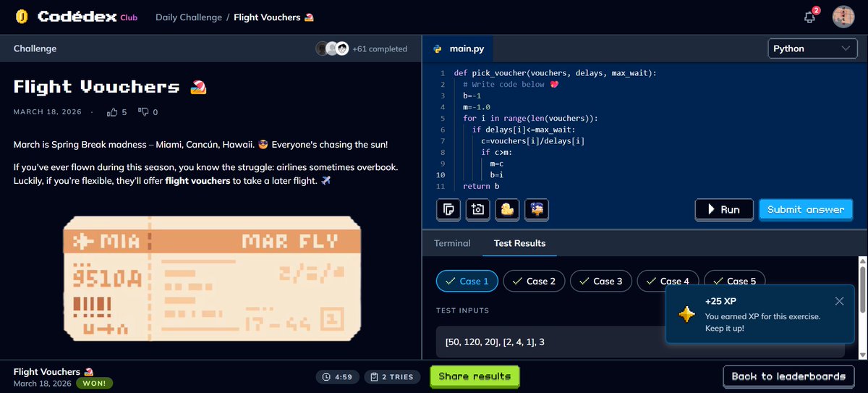Image resolution: width=868 pixels, height=393 pixels.
Task: Click code line 'c=vouchers[i]/delays[i]'
Action: [532, 141]
